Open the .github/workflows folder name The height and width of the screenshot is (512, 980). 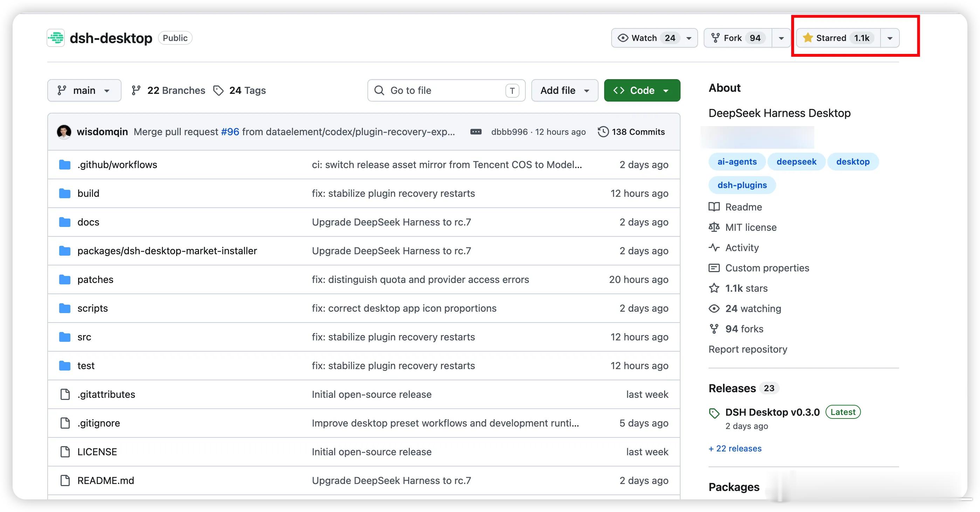point(117,165)
